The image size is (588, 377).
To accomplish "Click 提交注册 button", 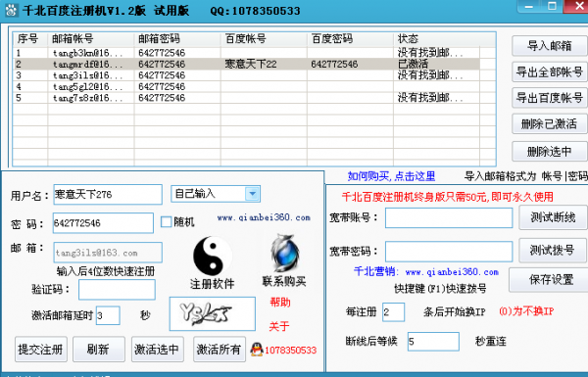I will click(x=41, y=350).
